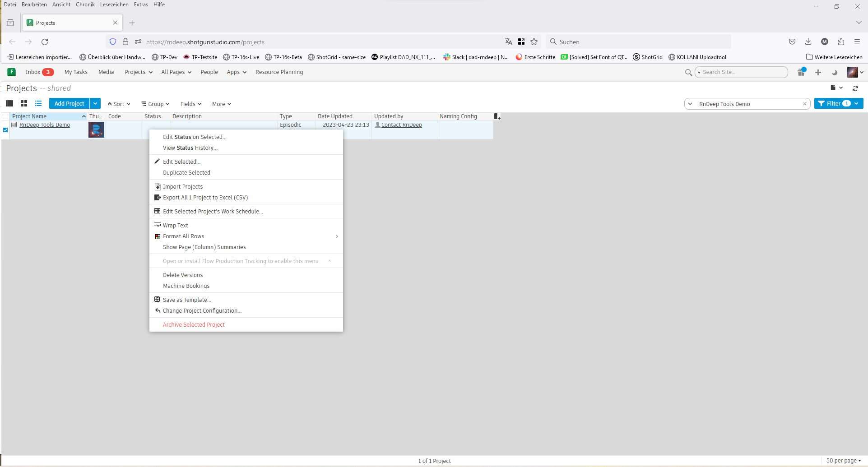Clear the RnDeep Tools Demo search filter
Image resolution: width=868 pixels, height=467 pixels.
click(804, 104)
